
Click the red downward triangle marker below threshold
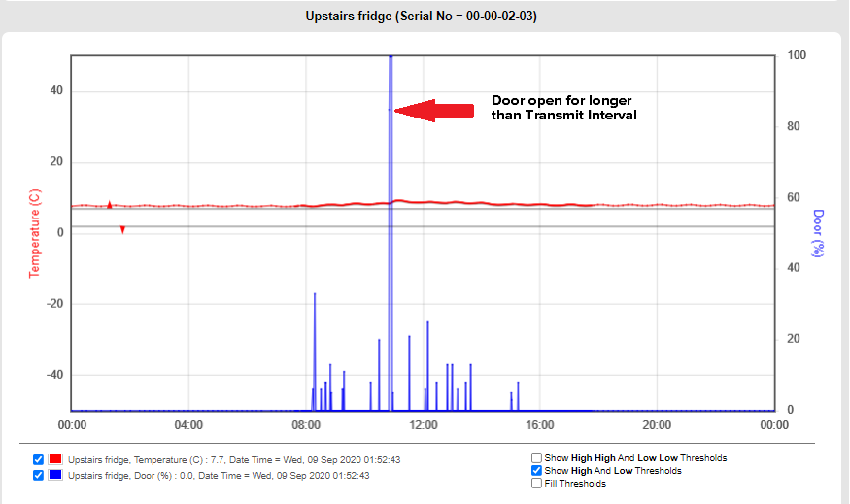click(x=122, y=230)
